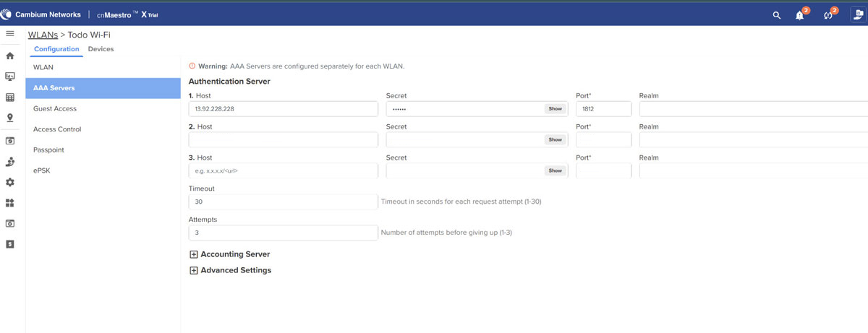Go back via WLANs breadcrumb link
This screenshot has height=333, width=868.
point(43,34)
